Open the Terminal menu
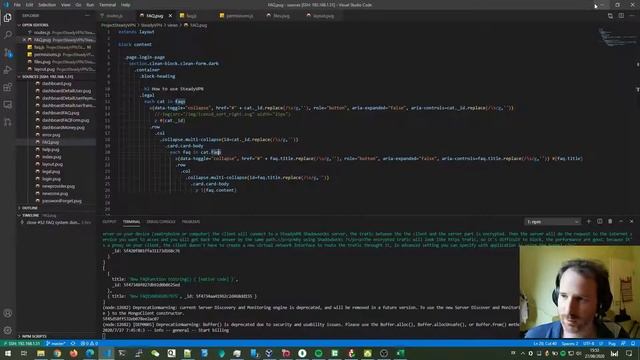 (x=107, y=5)
